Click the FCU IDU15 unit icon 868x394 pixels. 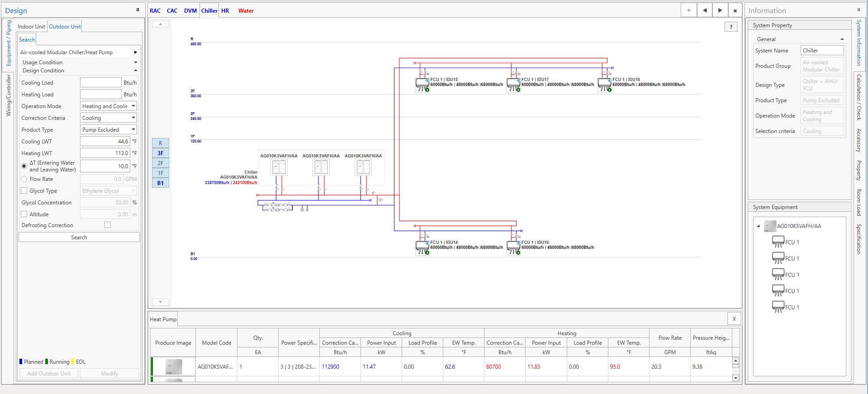(x=422, y=84)
